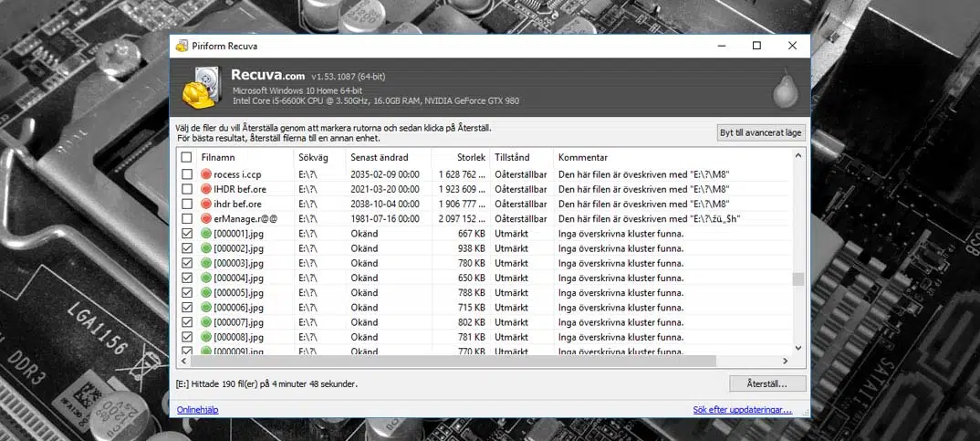This screenshot has width=980, height=441.
Task: Click green status icon of [000007].jpg
Action: 206,322
